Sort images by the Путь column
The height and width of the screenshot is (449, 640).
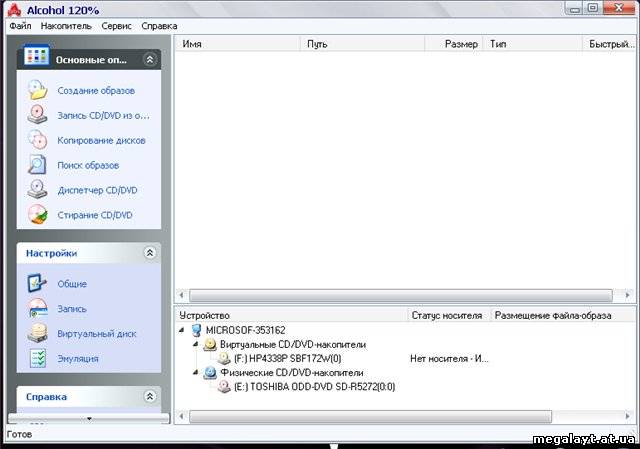[x=362, y=44]
